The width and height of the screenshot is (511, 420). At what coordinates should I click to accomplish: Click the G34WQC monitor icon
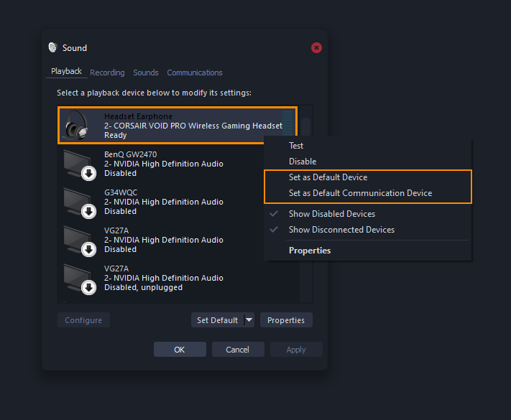click(80, 202)
